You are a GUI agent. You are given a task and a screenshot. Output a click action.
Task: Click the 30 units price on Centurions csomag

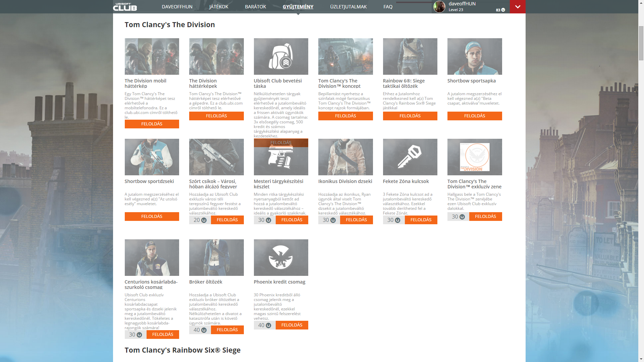click(x=136, y=335)
